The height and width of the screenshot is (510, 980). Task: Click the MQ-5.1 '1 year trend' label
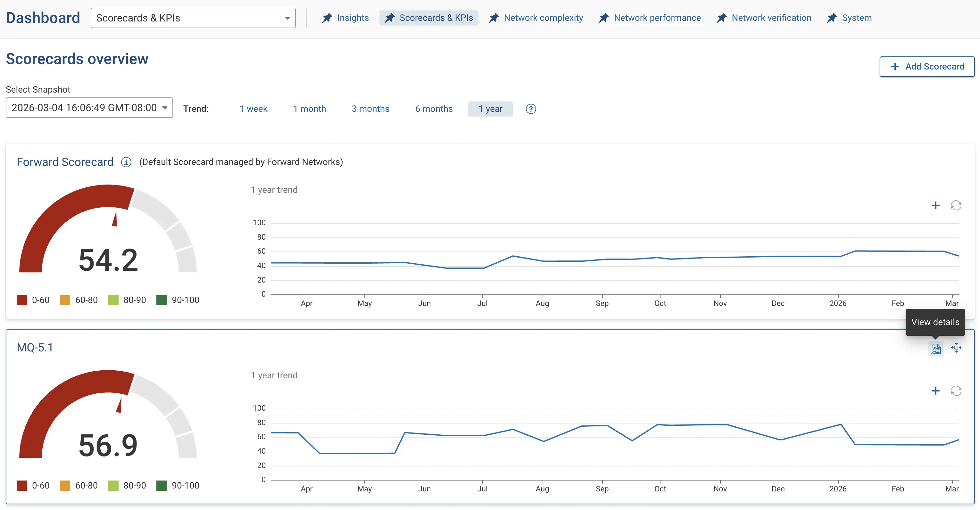tap(274, 375)
